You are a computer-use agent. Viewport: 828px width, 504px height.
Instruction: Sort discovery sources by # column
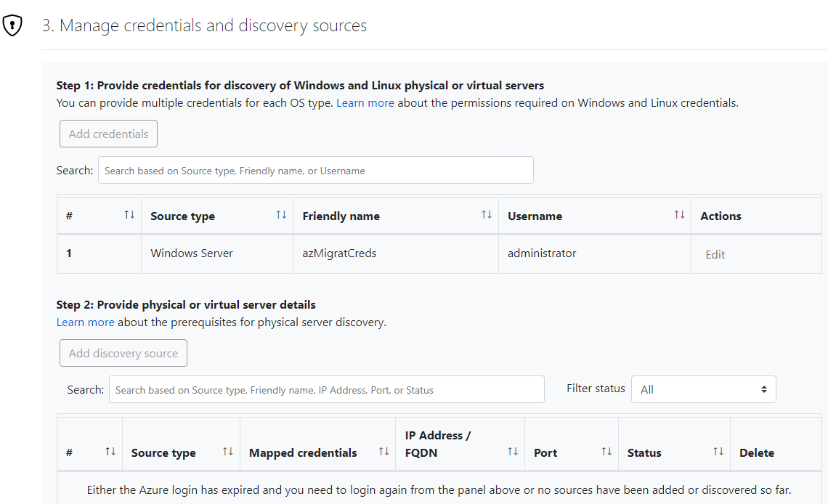pos(111,451)
